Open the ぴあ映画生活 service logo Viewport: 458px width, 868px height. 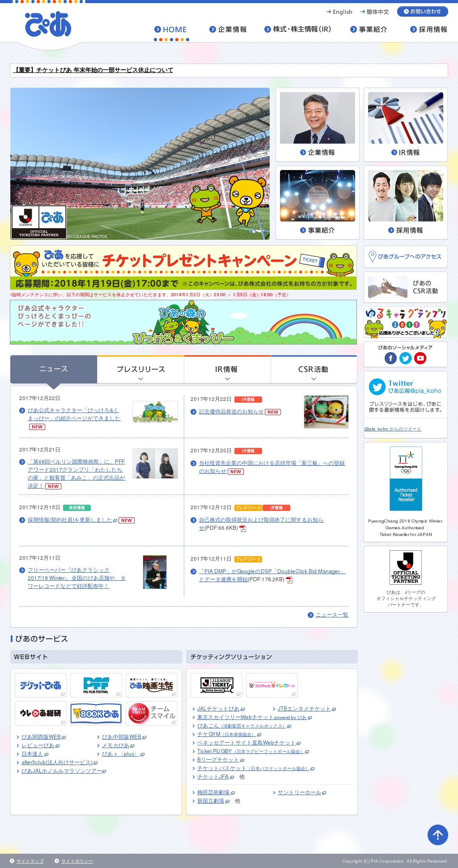152,685
